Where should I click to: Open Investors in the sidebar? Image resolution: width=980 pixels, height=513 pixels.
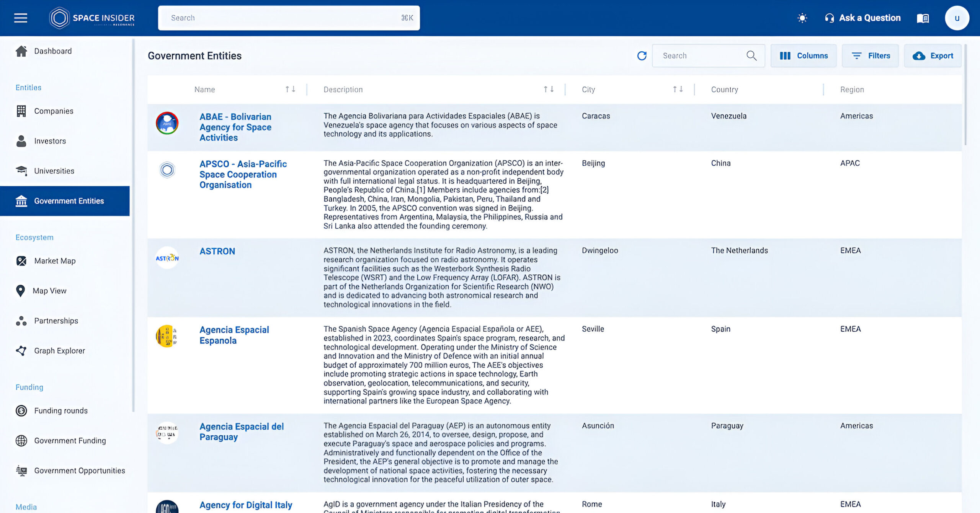pyautogui.click(x=65, y=141)
